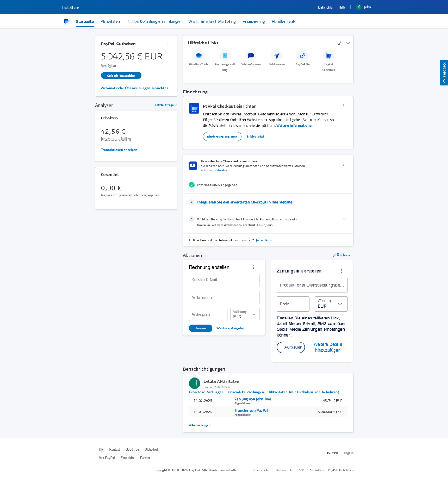Answer Ja to helpful information question

(258, 240)
